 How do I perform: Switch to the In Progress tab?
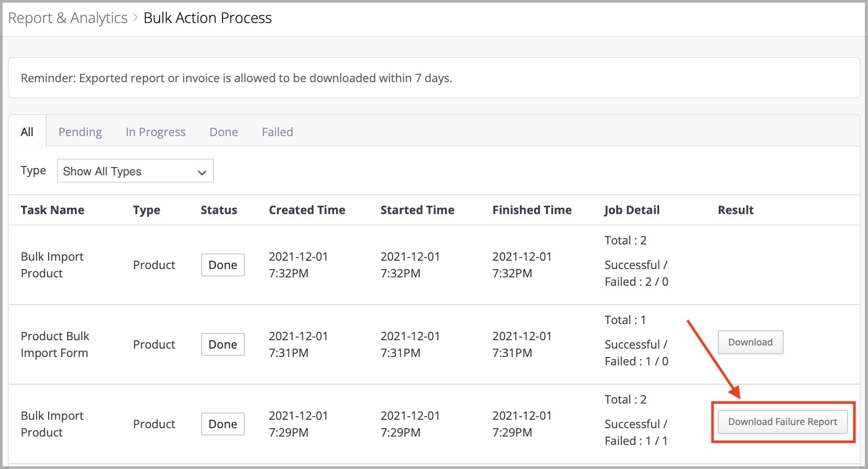tap(155, 132)
